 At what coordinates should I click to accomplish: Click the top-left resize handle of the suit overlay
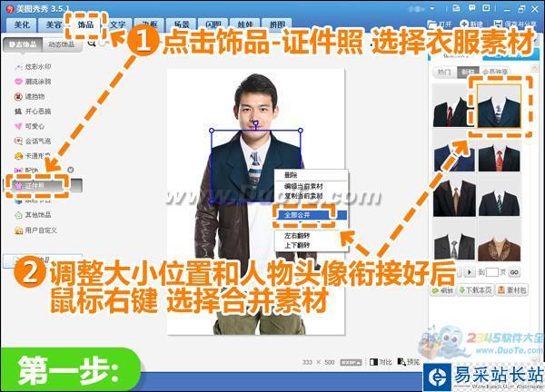pos(212,131)
